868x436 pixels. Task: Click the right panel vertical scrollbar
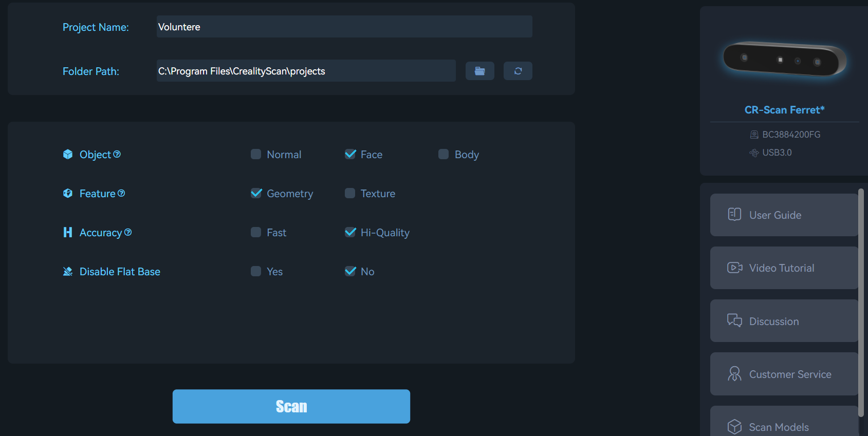(861, 303)
